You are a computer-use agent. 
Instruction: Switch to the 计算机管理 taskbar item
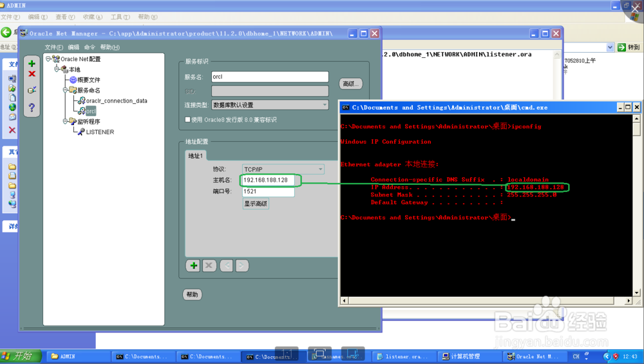(x=469, y=357)
